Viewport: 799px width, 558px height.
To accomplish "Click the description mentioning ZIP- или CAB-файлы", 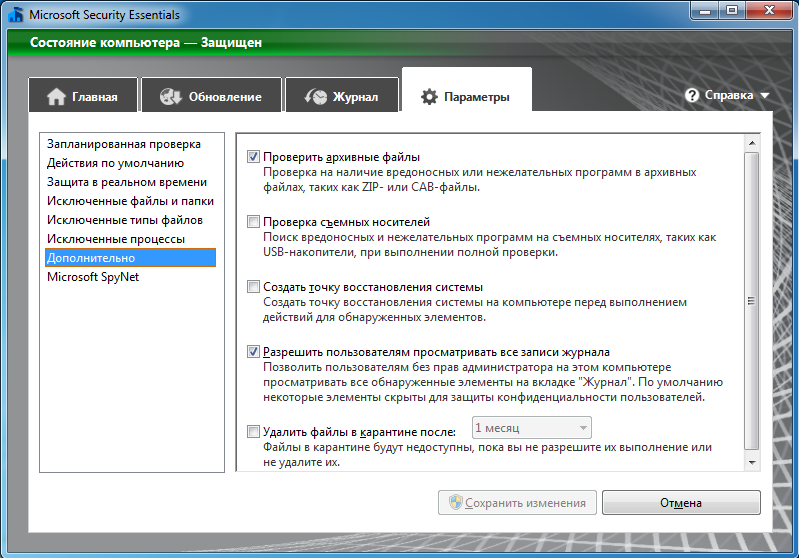I will pos(480,179).
